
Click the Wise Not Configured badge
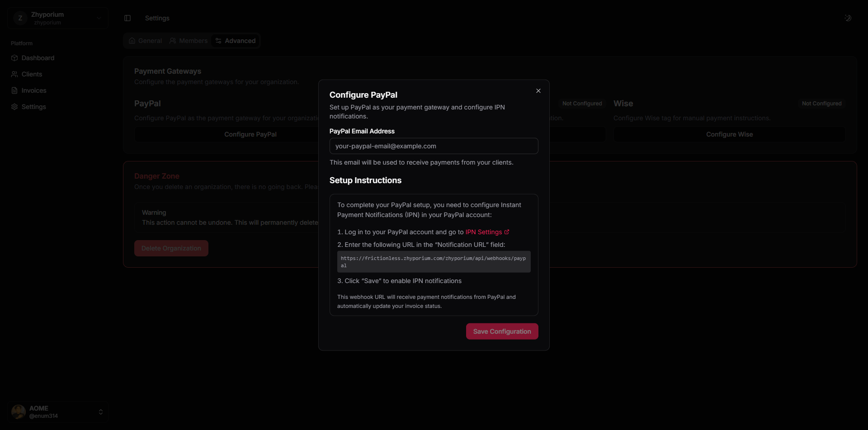pos(821,104)
